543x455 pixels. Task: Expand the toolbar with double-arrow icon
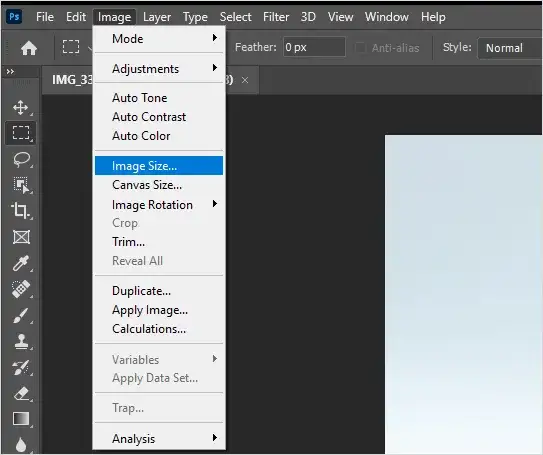coord(10,72)
